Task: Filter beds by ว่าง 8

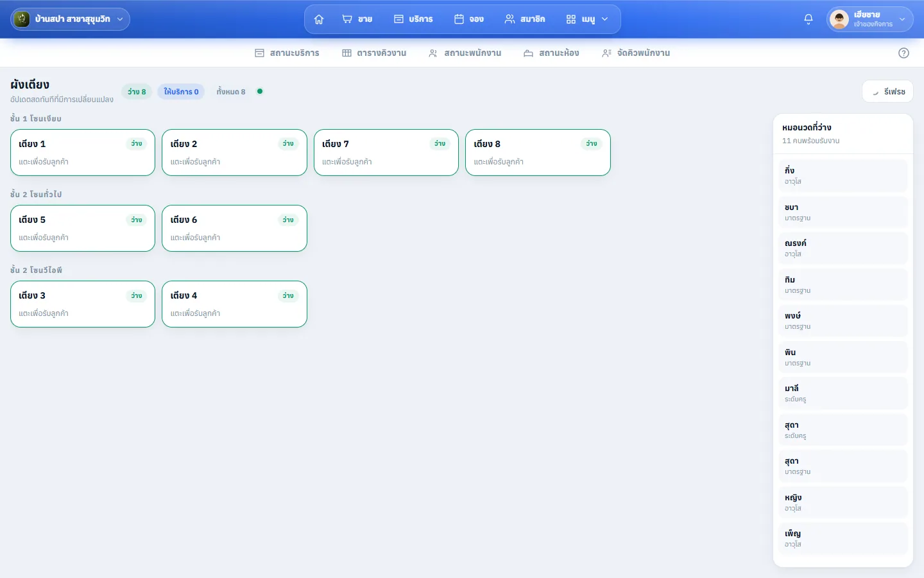Action: click(137, 92)
